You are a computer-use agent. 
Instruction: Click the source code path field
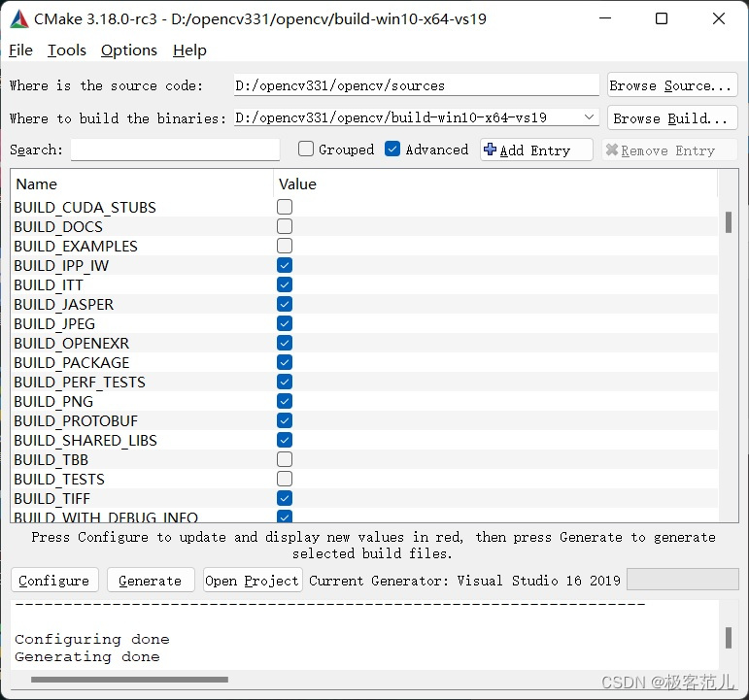[x=416, y=85]
